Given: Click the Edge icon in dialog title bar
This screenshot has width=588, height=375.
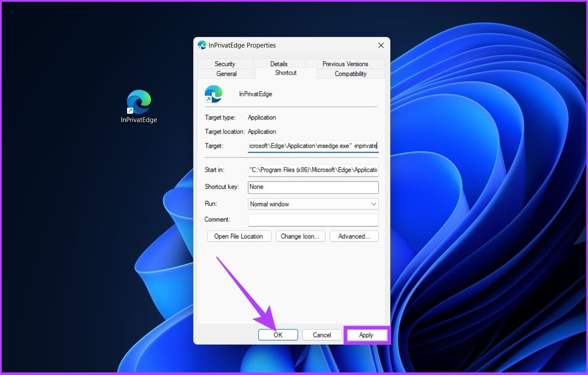Looking at the screenshot, I should click(202, 45).
